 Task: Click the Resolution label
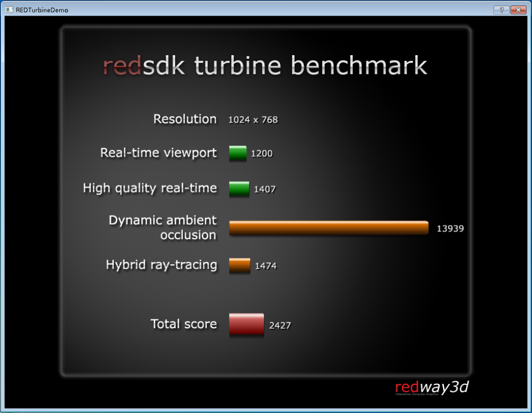(185, 119)
